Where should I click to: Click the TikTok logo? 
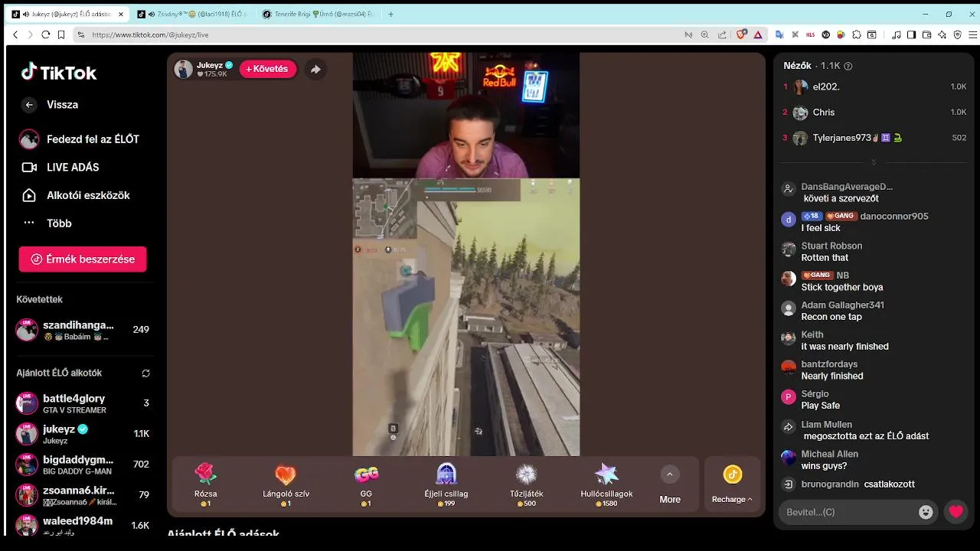coord(59,73)
